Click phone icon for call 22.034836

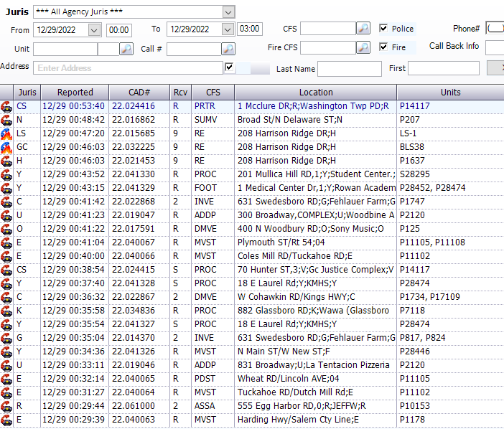6,311
